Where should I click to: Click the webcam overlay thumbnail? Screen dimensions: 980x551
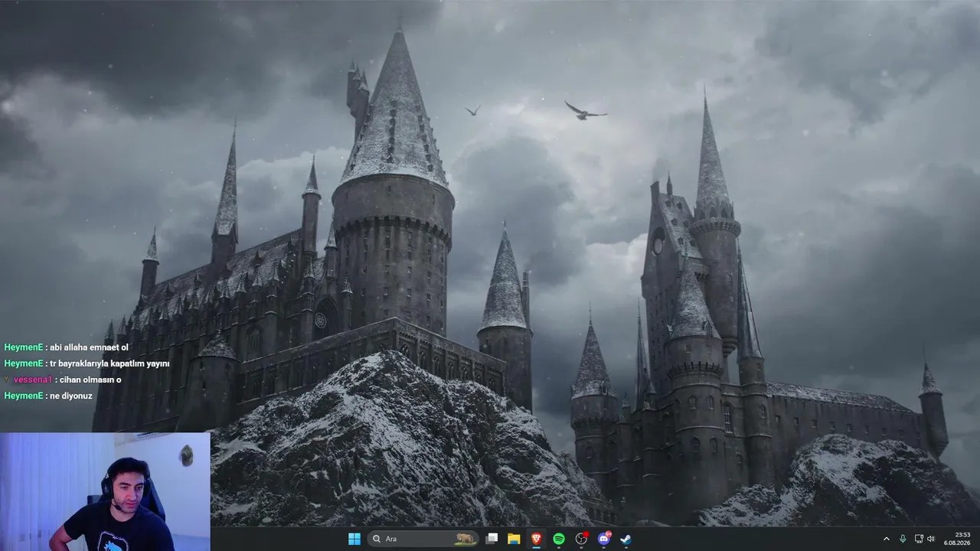coord(105,491)
